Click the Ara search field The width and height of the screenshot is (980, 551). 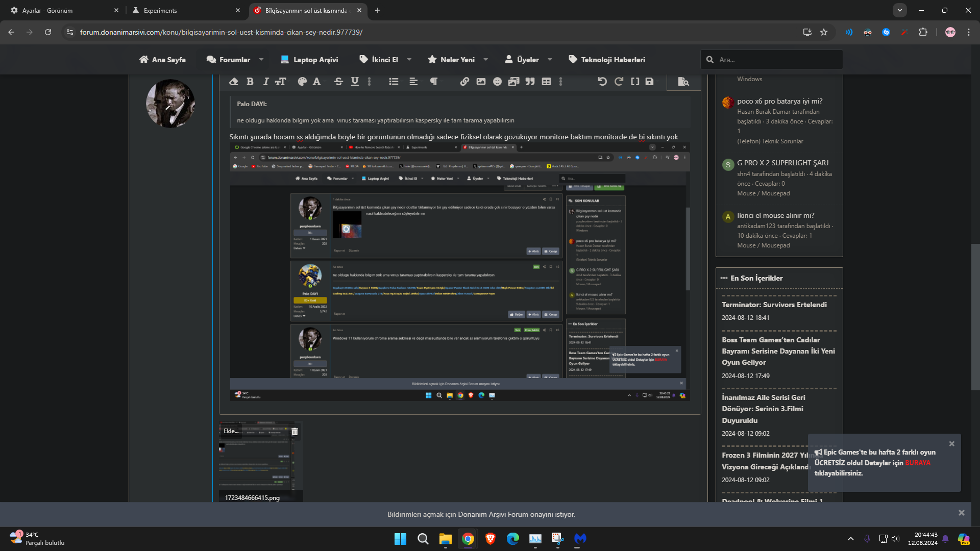[x=776, y=60]
